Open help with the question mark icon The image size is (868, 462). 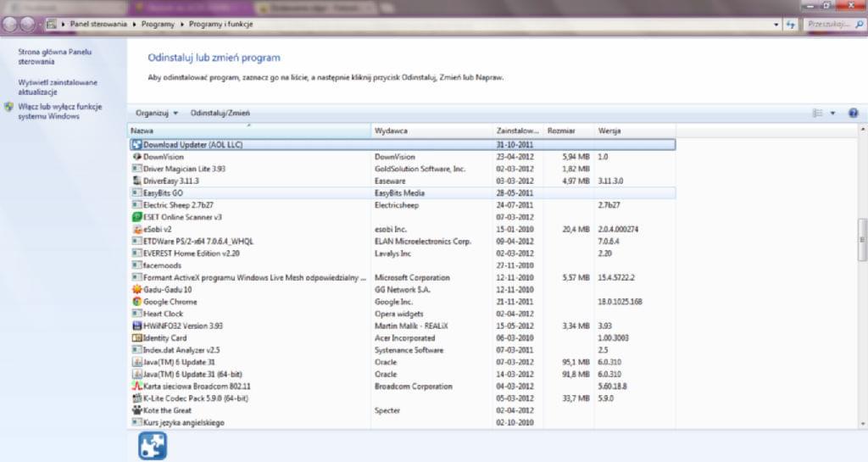pos(853,113)
